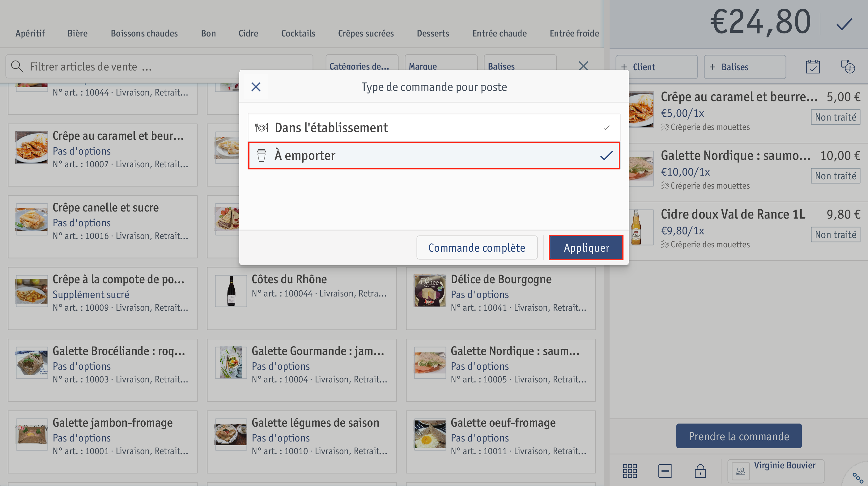Click Non traité status for Cidre doux

click(835, 235)
